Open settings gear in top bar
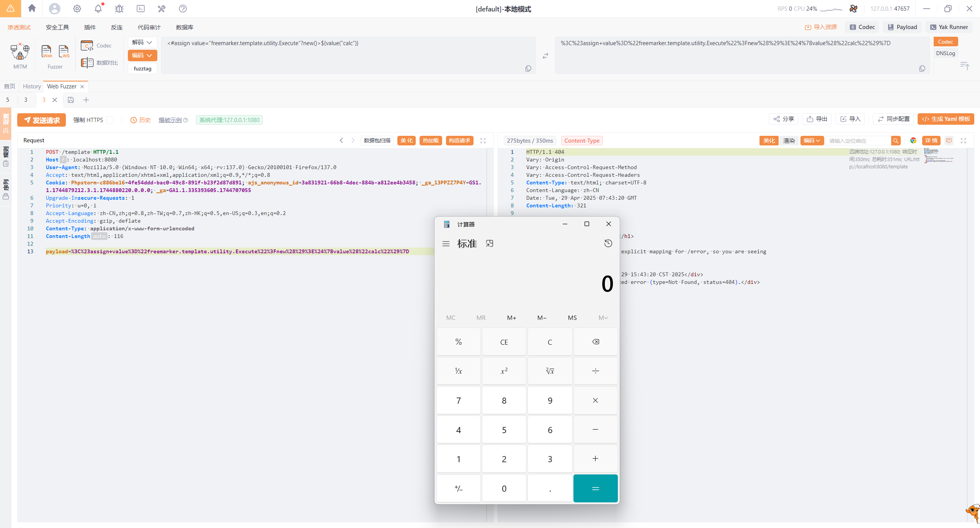Image resolution: width=980 pixels, height=528 pixels. click(x=77, y=8)
